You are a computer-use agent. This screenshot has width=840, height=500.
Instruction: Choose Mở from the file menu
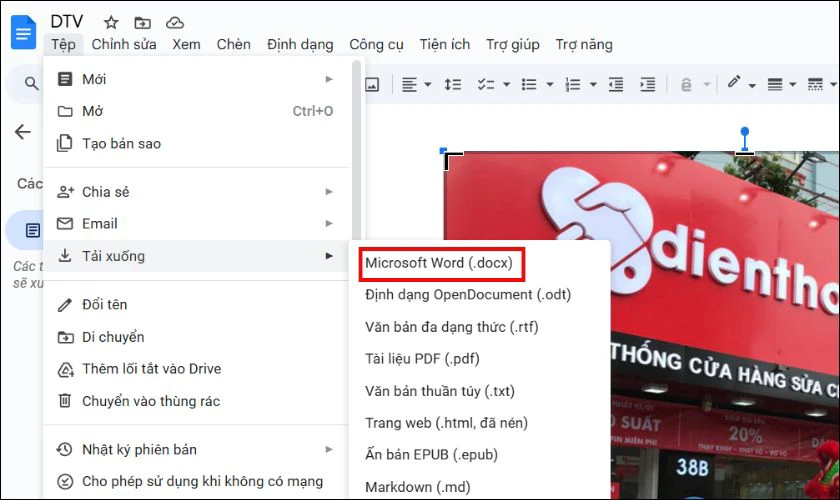(x=197, y=111)
